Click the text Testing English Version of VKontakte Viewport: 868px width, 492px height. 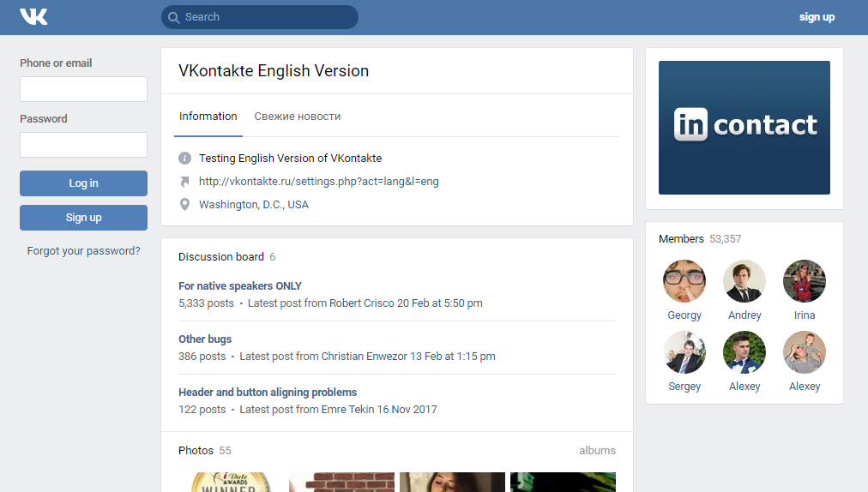[x=290, y=159]
